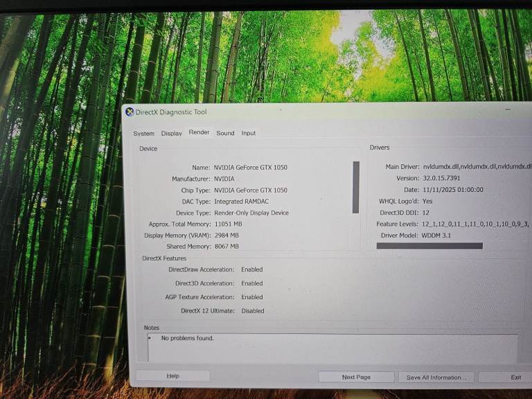Click the Help button
The height and width of the screenshot is (399, 532).
(173, 375)
